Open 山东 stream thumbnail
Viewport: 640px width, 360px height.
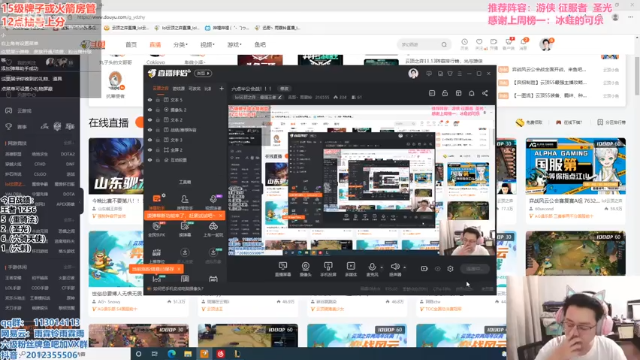(116, 167)
